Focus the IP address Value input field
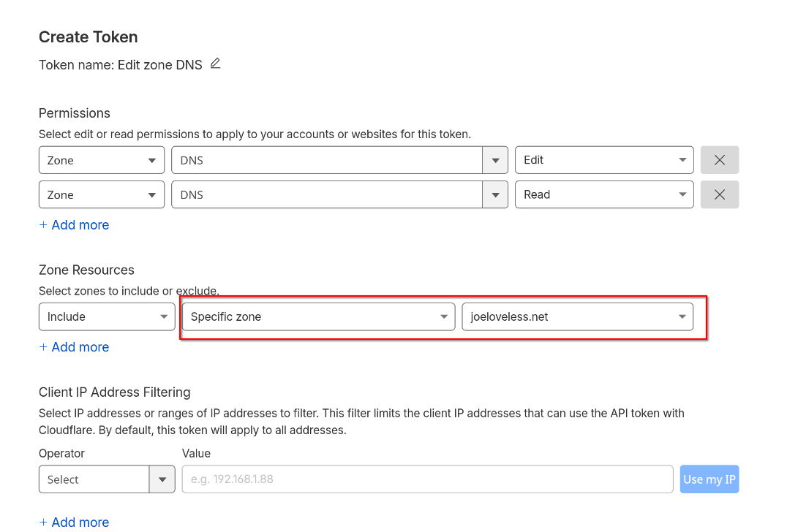798x532 pixels. [427, 479]
